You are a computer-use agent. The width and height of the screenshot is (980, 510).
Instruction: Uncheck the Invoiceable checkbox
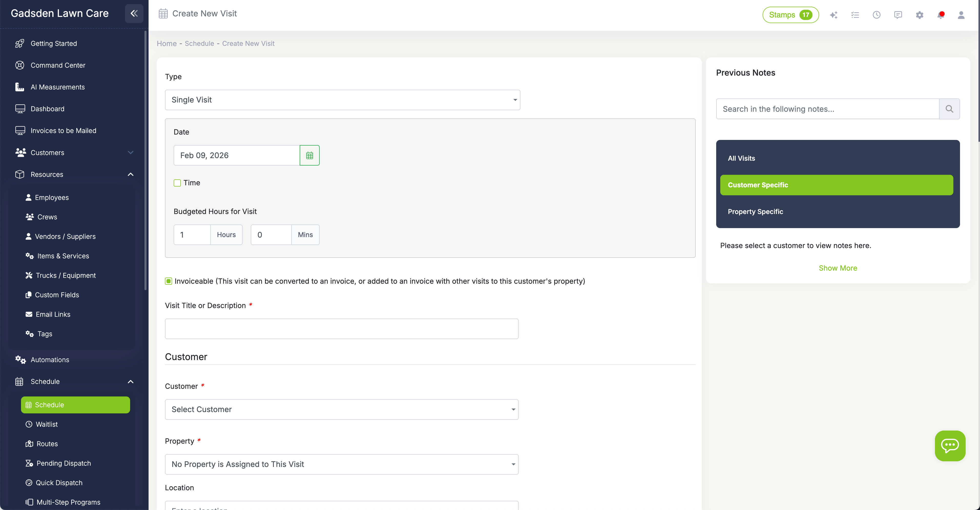[x=168, y=281]
